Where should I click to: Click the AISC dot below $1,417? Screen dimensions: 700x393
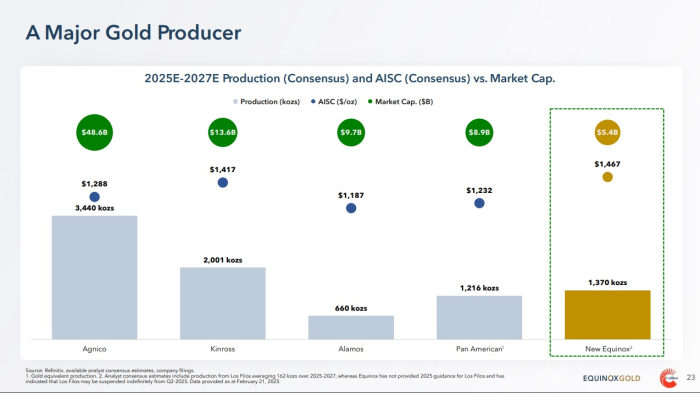point(222,183)
